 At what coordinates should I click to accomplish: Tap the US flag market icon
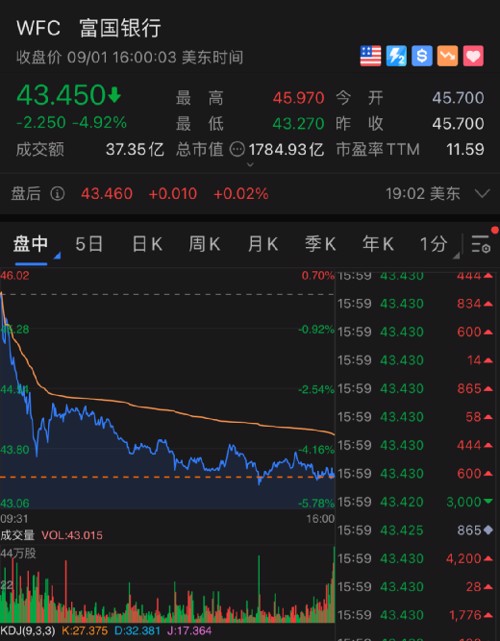point(370,56)
